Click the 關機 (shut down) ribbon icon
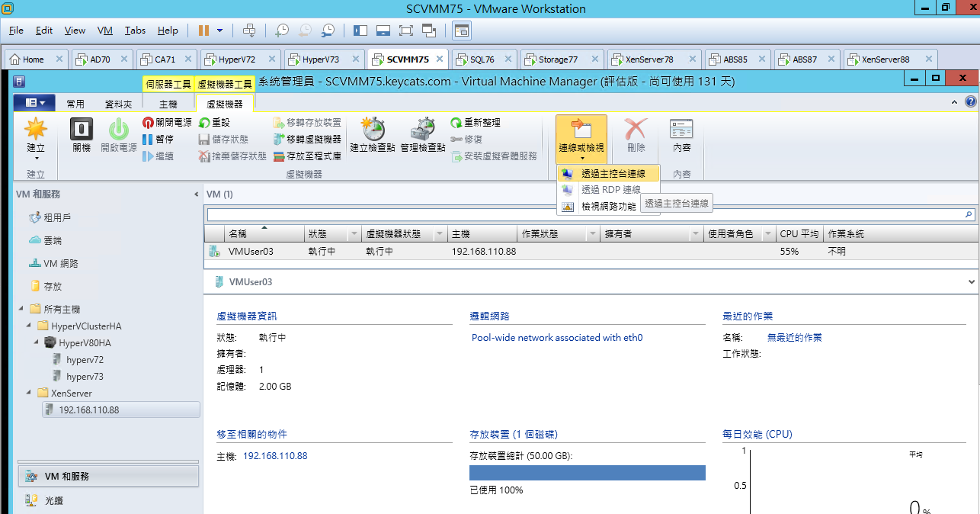Screen dimensions: 980x514 tap(82, 128)
